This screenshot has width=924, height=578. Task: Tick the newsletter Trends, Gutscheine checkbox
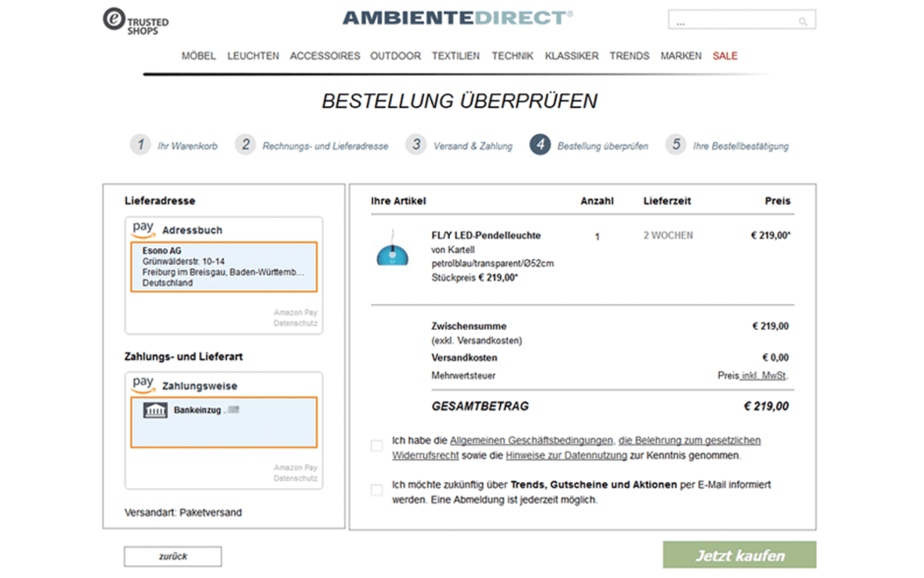pos(377,490)
